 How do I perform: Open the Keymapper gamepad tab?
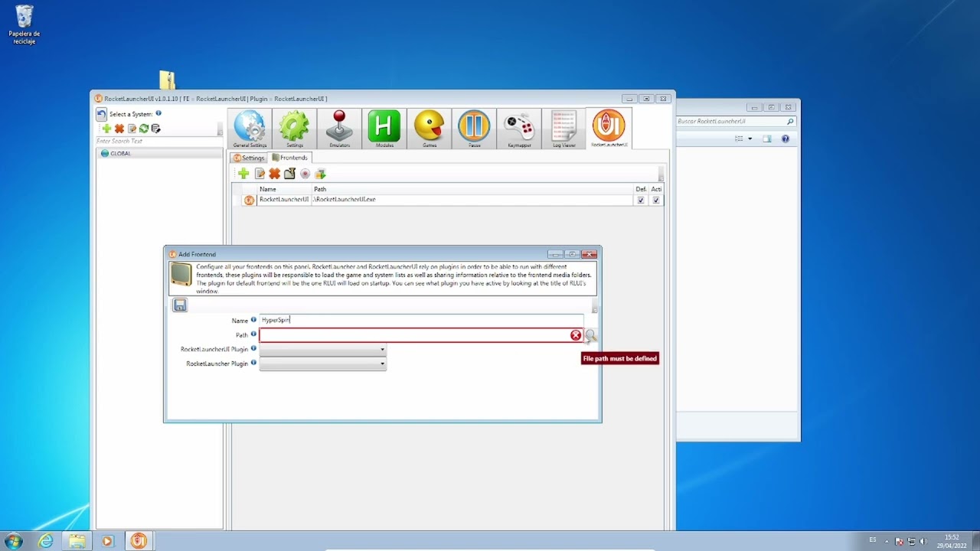coord(518,129)
